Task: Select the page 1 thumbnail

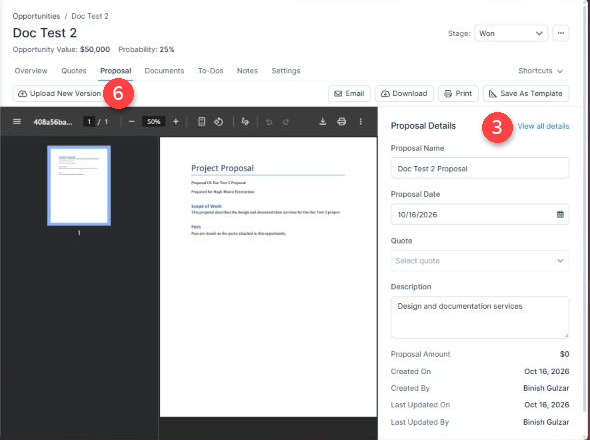Action: point(79,186)
